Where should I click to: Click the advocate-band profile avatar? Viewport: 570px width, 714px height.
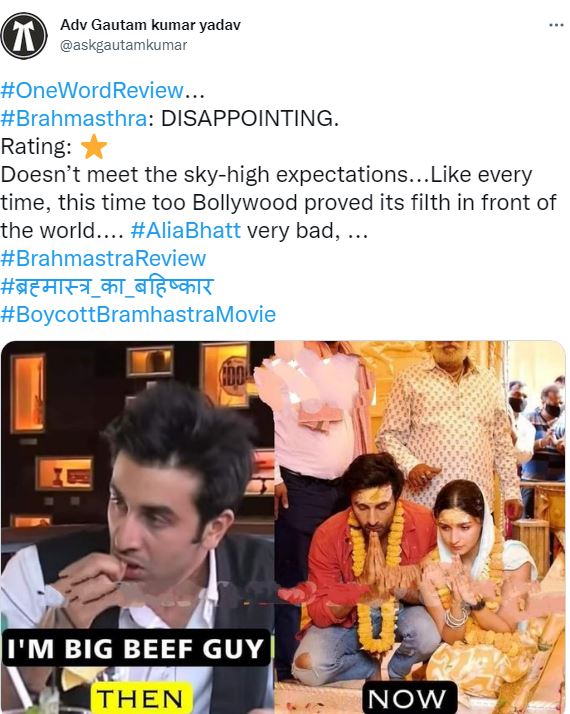(x=24, y=36)
